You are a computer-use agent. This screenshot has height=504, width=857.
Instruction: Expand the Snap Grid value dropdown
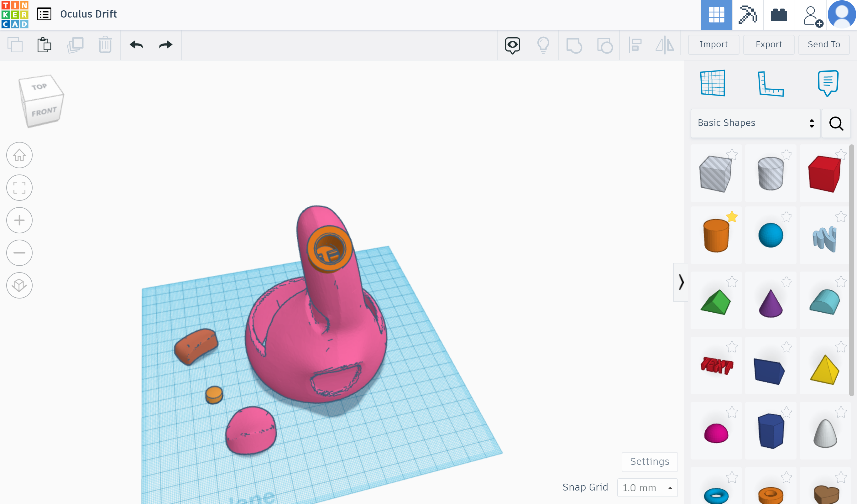tap(647, 487)
